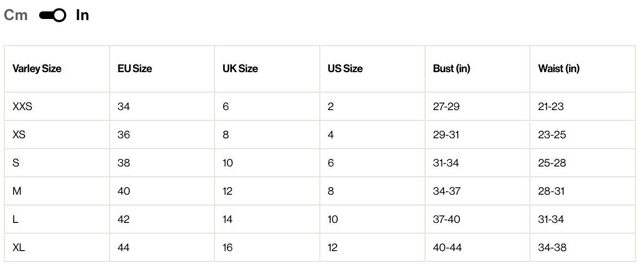This screenshot has height=269, width=644.
Task: Click the Waist (in) column header
Action: pos(559,69)
